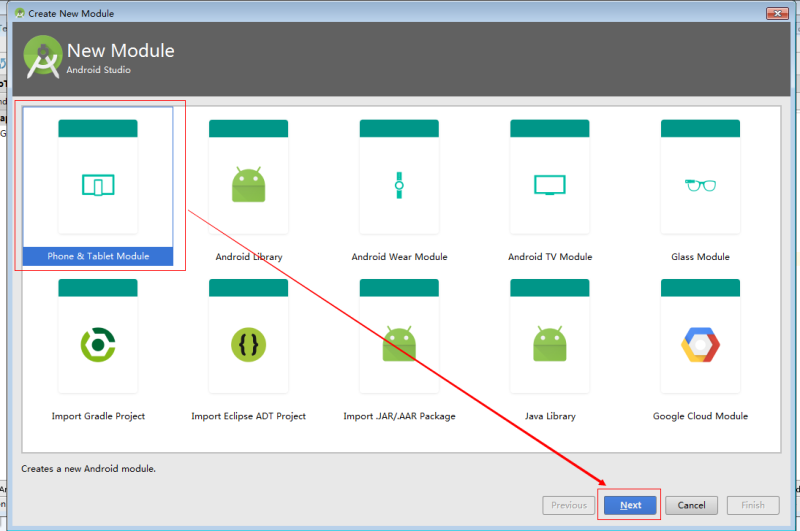Click the Finish button
The height and width of the screenshot is (531, 800).
753,505
